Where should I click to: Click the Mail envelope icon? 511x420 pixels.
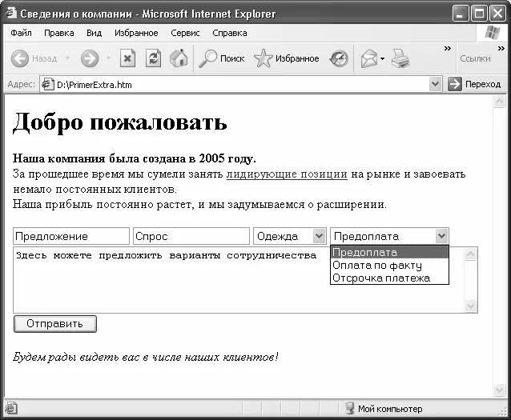(369, 59)
